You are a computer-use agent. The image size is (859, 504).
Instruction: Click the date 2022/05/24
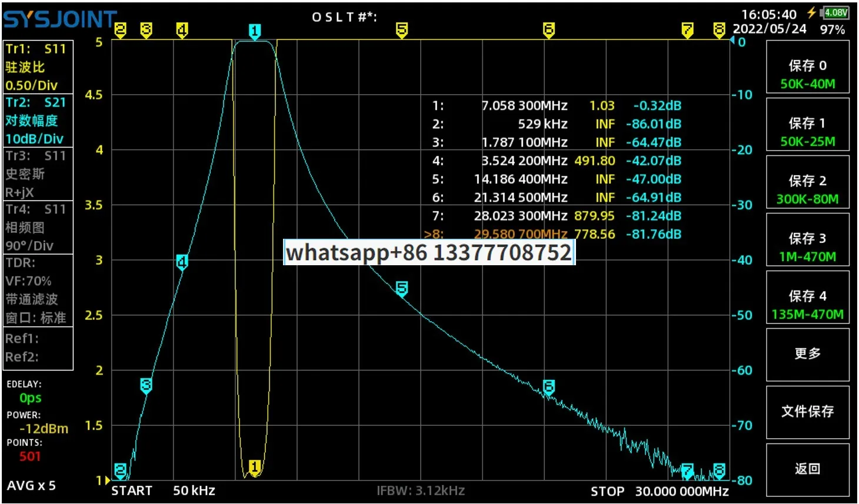[770, 29]
